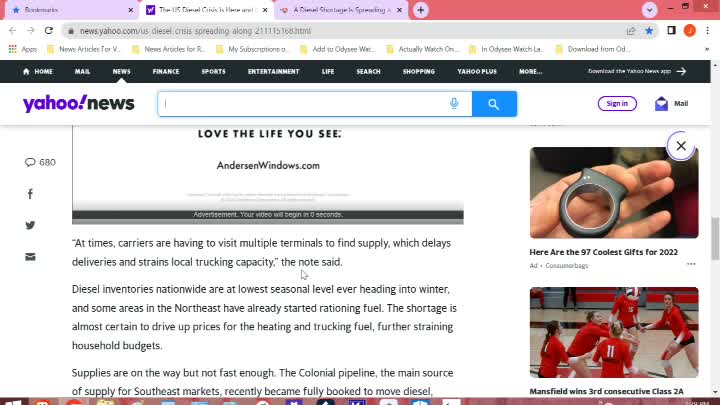Close the Bookmarks tab

click(130, 10)
